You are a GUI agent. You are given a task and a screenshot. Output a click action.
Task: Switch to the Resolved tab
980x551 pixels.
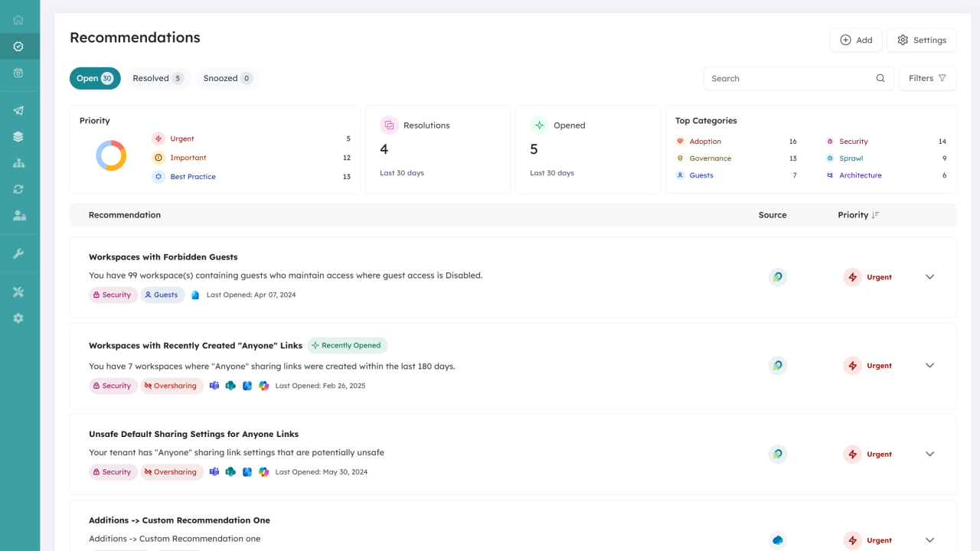[158, 78]
